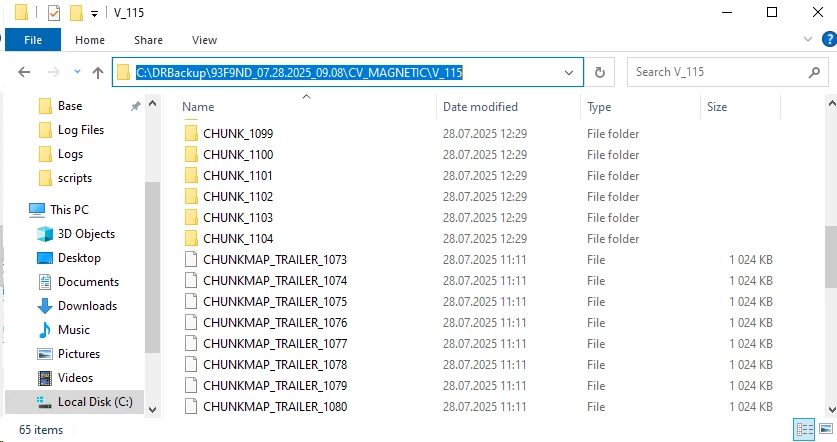Image resolution: width=837 pixels, height=442 pixels.
Task: Switch to Large icons view layout
Action: tap(826, 429)
